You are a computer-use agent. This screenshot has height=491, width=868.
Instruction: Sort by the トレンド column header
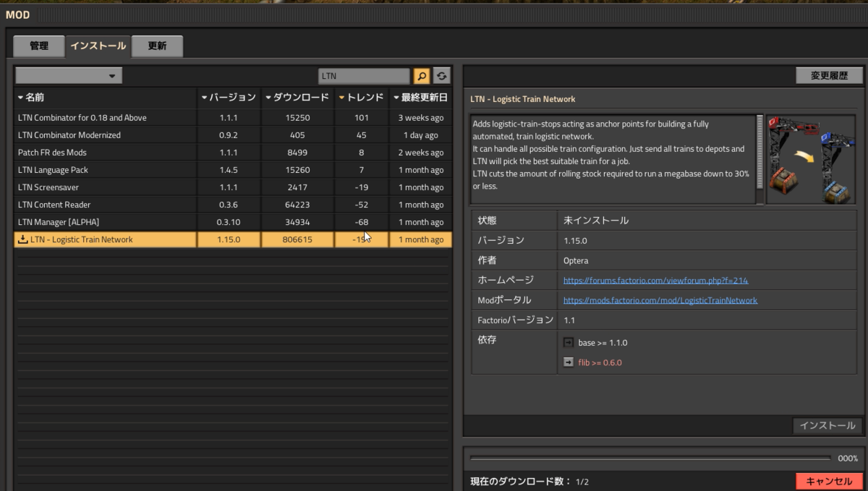[362, 97]
